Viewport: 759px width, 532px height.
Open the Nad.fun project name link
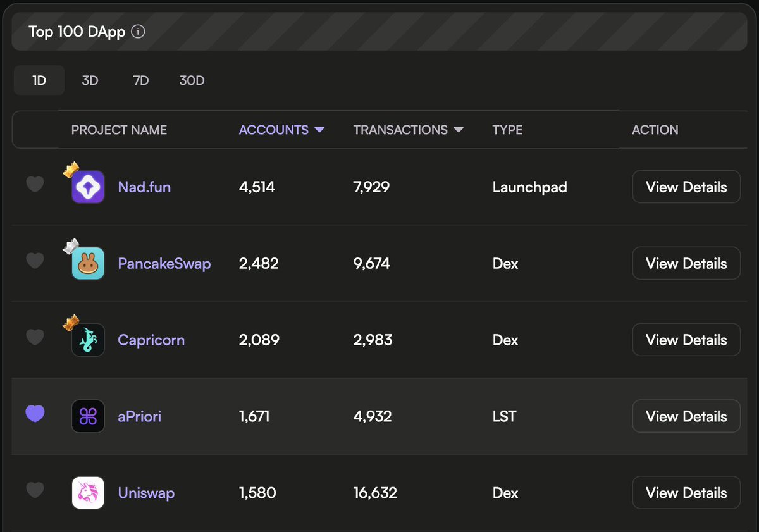coord(144,187)
